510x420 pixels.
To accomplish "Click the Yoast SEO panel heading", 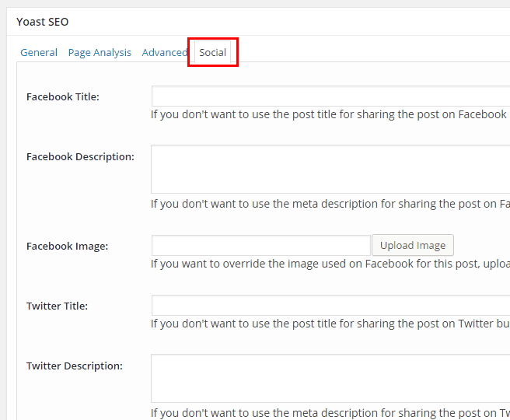I will (x=43, y=22).
